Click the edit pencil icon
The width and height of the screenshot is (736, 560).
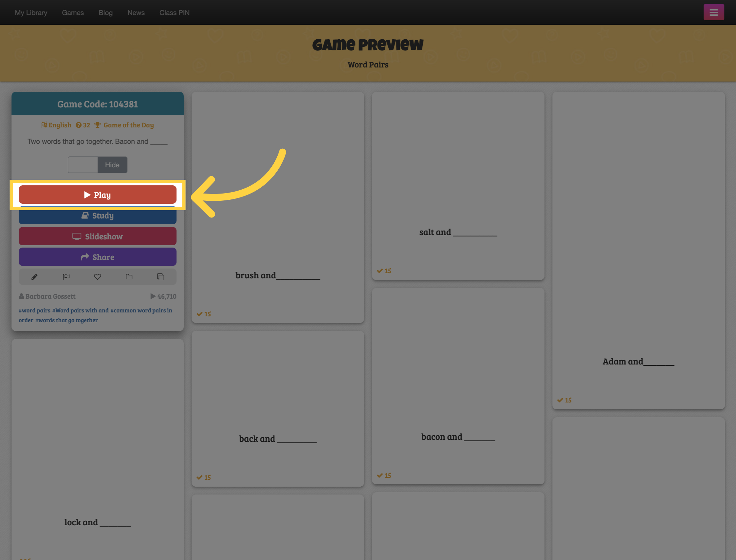(x=34, y=276)
